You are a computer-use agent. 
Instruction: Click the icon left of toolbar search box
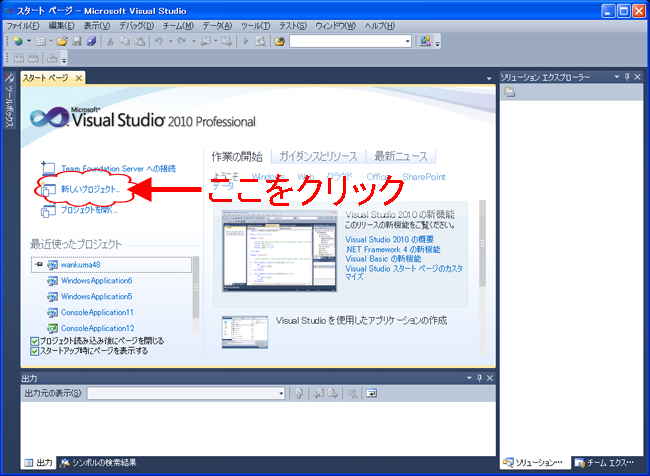tap(280, 41)
